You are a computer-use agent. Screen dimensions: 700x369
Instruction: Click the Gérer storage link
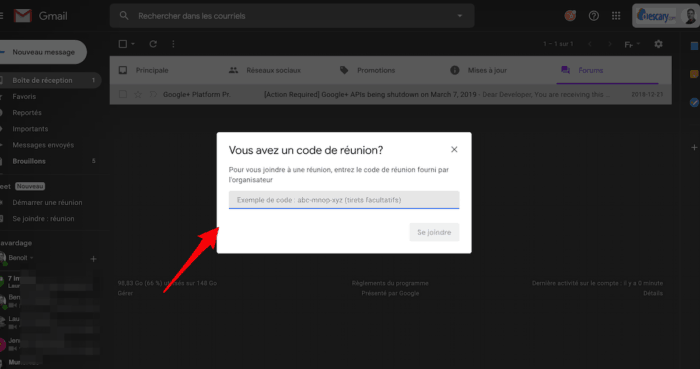[x=125, y=293]
